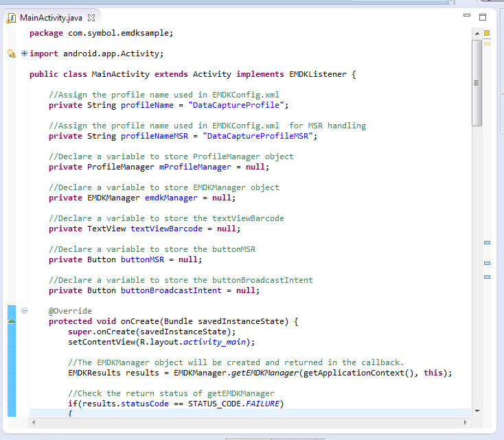Click the horizontal scrollbar left arrow
This screenshot has width=504, height=440.
(x=34, y=421)
